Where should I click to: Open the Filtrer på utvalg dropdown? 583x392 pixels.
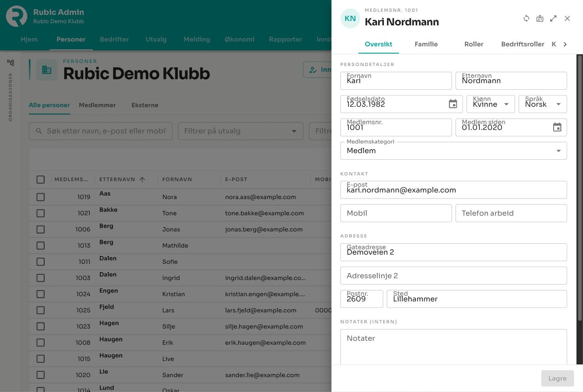click(x=241, y=131)
